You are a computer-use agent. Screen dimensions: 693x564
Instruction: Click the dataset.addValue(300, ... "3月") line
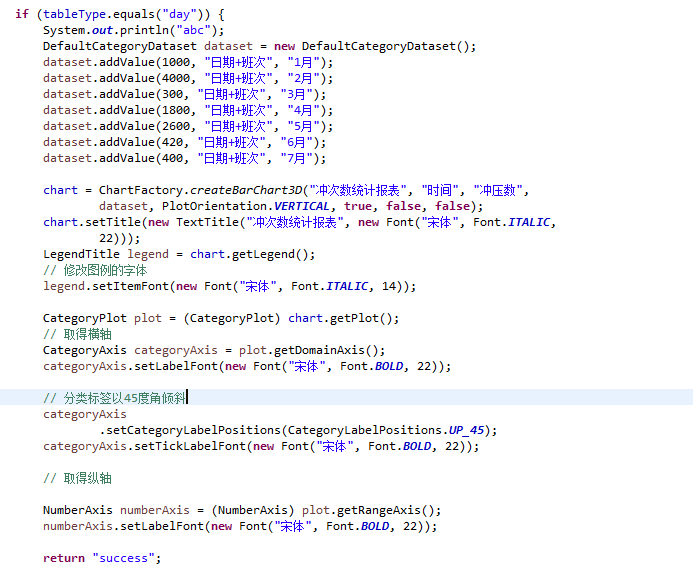[x=184, y=94]
